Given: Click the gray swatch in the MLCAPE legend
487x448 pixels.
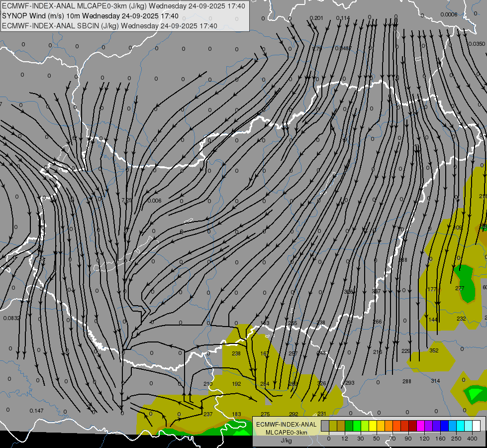Looking at the screenshot, I should click(325, 426).
